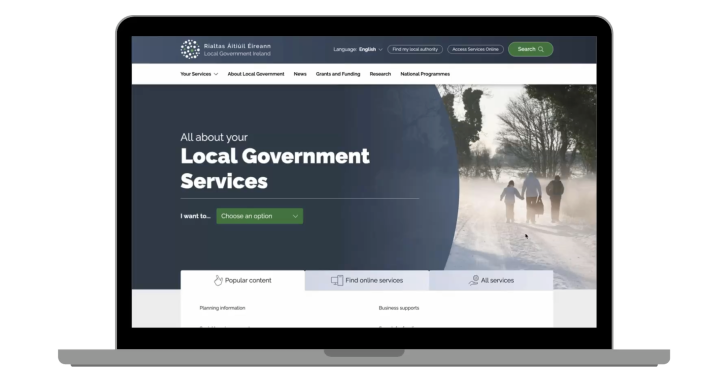Open National Programmes menu item
The height and width of the screenshot is (376, 728).
425,74
